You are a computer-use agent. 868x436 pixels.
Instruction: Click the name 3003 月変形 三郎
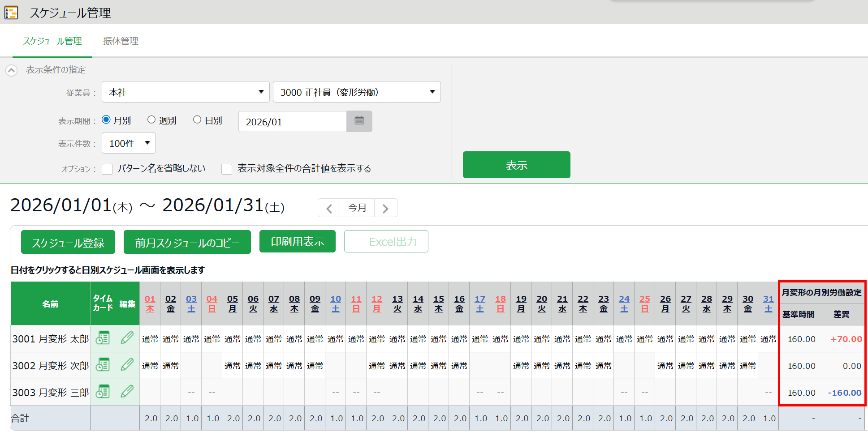tap(51, 393)
